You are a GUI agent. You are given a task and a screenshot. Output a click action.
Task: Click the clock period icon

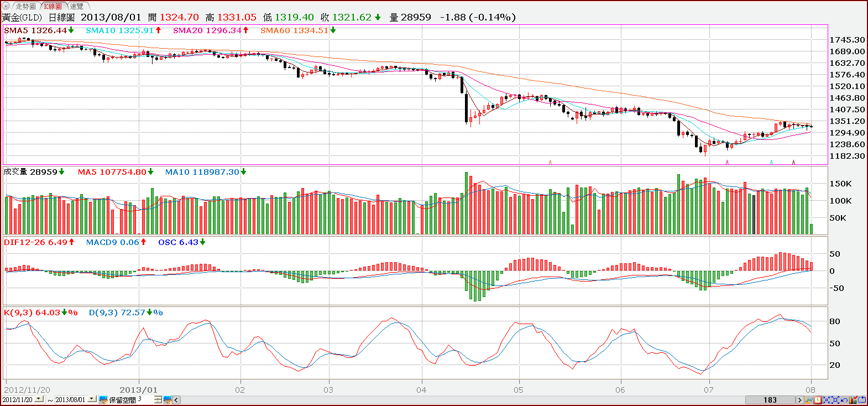click(x=818, y=400)
